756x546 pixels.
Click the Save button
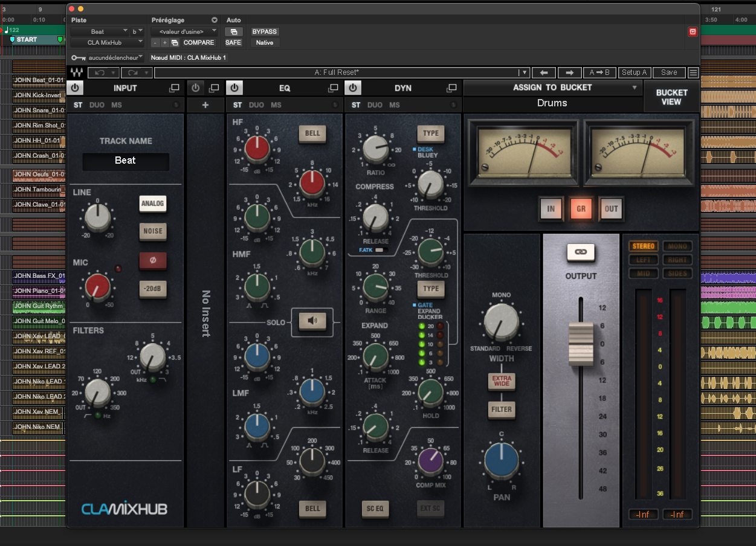669,72
